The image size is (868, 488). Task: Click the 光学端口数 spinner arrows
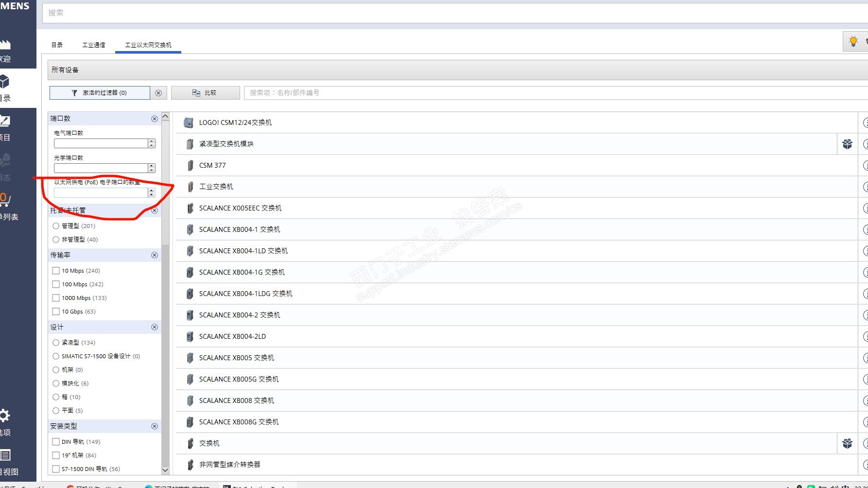pos(152,168)
